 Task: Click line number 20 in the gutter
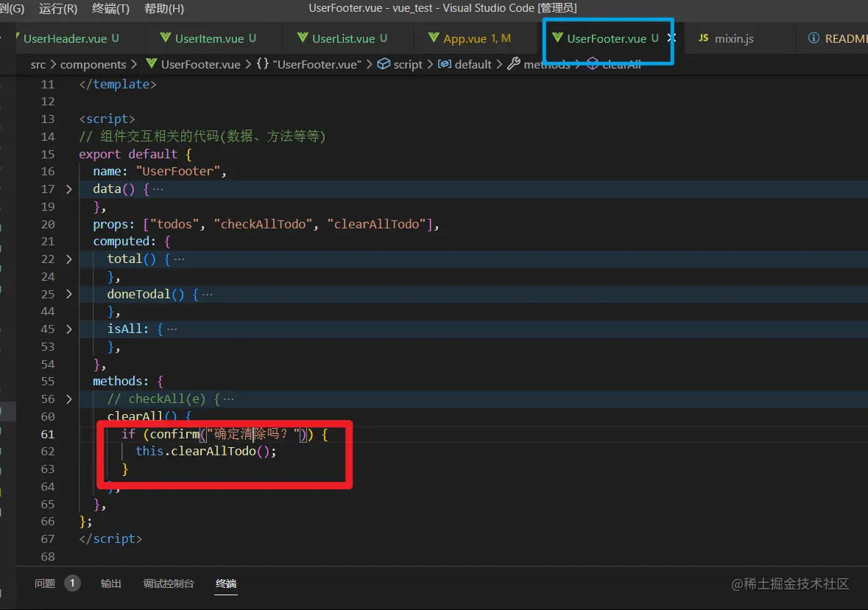48,224
